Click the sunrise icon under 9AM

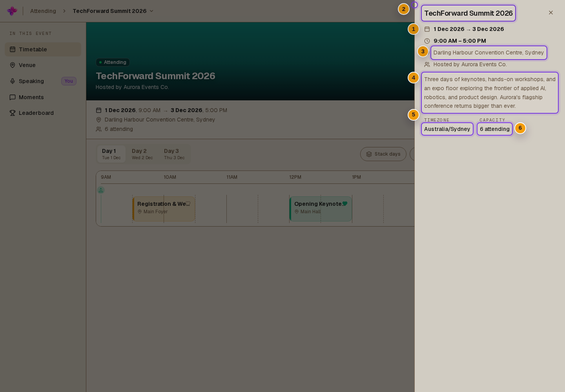coord(101,190)
